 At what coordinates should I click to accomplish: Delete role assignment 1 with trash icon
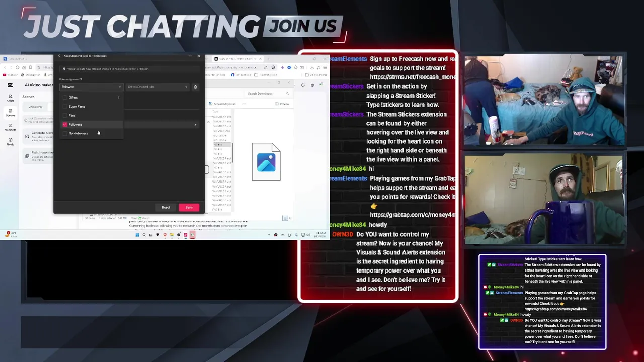[x=195, y=87]
